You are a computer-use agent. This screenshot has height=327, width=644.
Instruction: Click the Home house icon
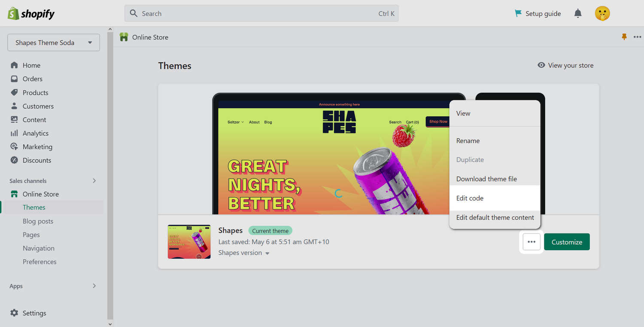(14, 65)
